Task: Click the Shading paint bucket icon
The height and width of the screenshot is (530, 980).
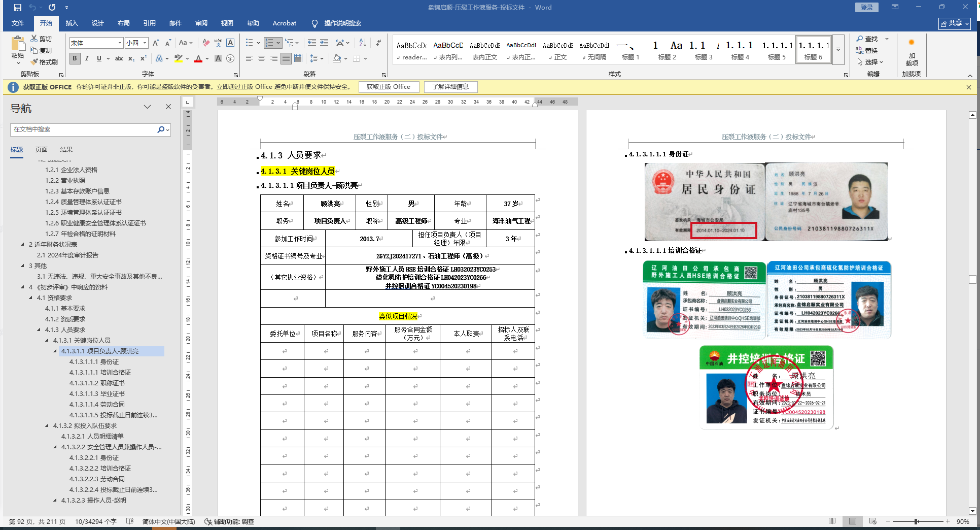Action: (337, 58)
